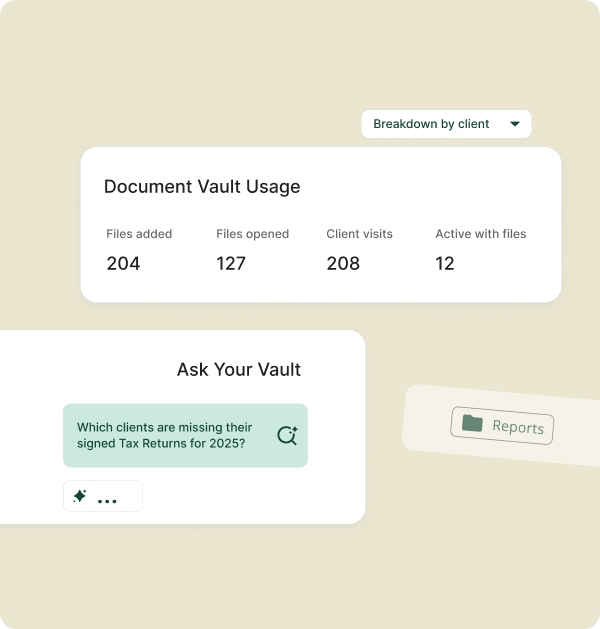
Task: Click the AI response loading chip
Action: (103, 496)
